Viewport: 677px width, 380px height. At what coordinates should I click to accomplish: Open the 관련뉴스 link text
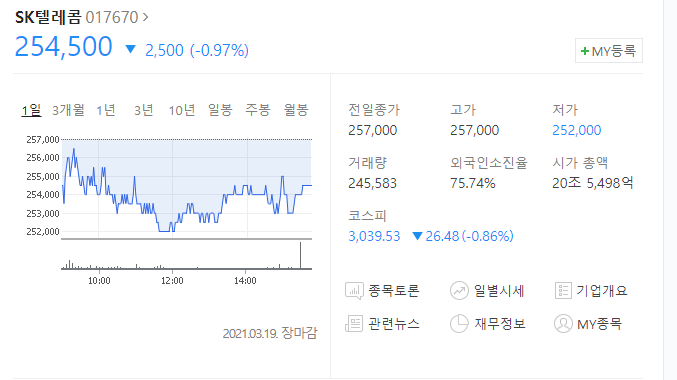tap(393, 323)
